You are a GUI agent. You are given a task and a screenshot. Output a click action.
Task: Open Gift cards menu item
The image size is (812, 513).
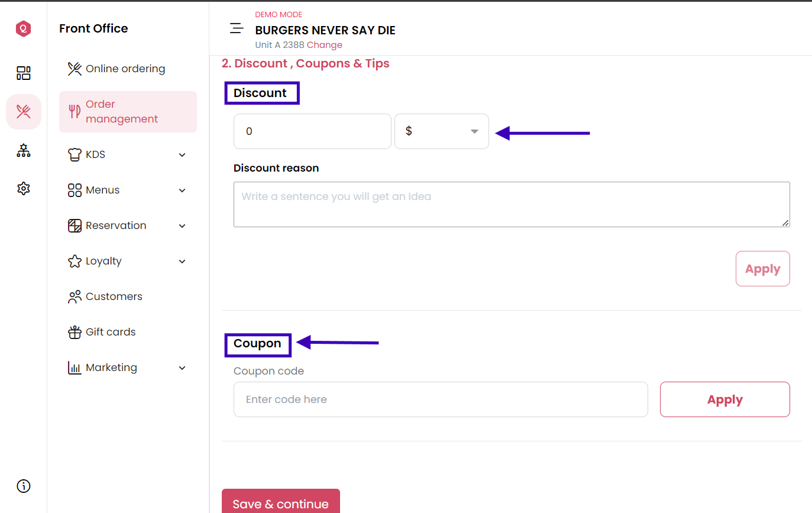tap(128, 332)
